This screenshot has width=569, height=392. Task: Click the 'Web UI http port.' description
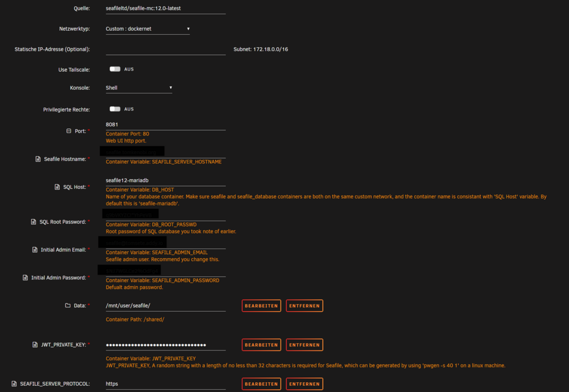click(126, 141)
